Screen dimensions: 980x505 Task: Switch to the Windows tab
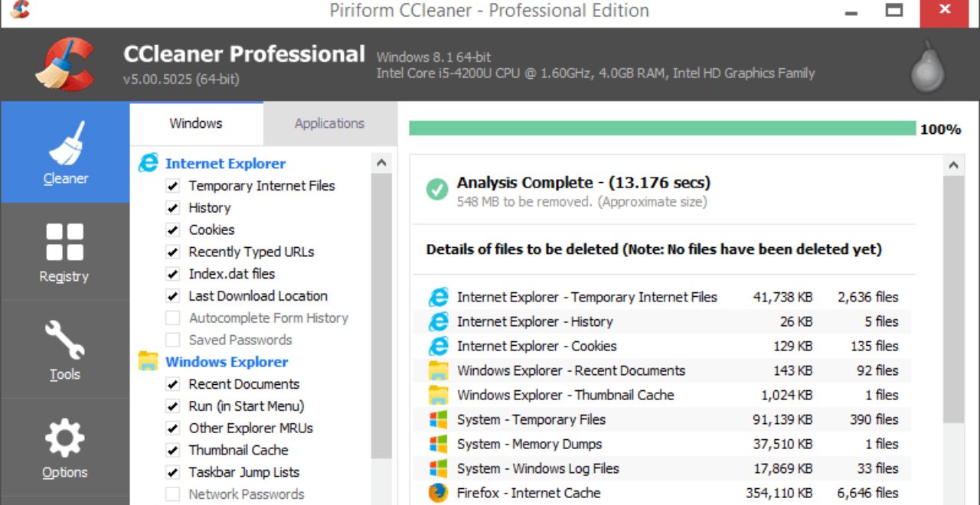196,123
